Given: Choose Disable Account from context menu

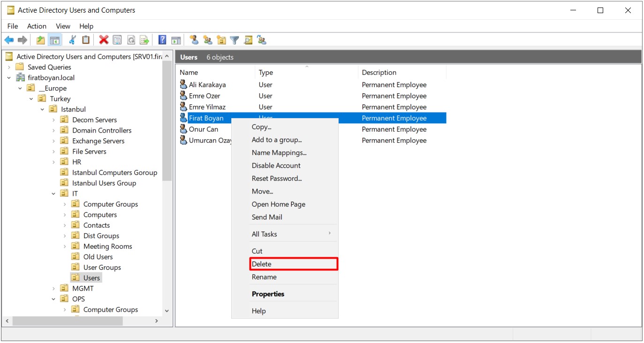Looking at the screenshot, I should pos(285,165).
